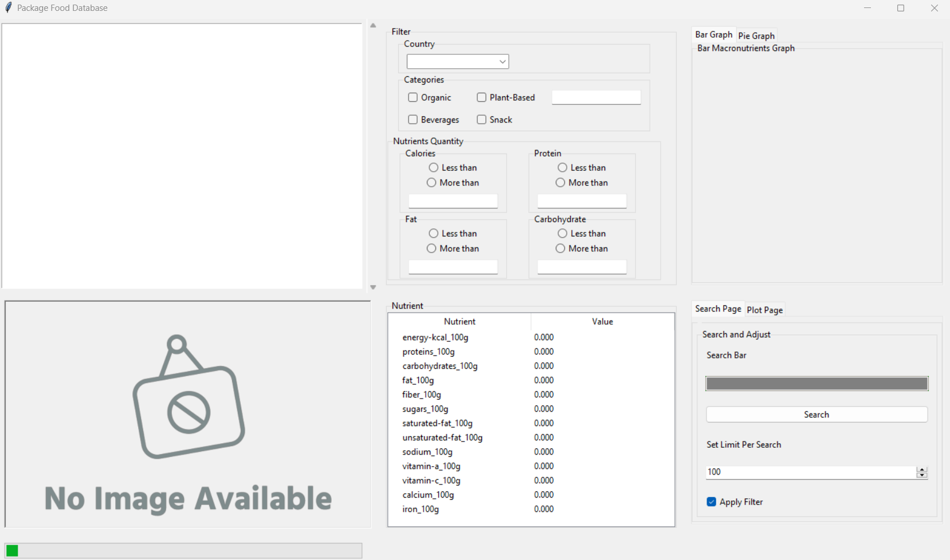Open the Plot Page tab
This screenshot has width=950, height=560.
pos(764,310)
